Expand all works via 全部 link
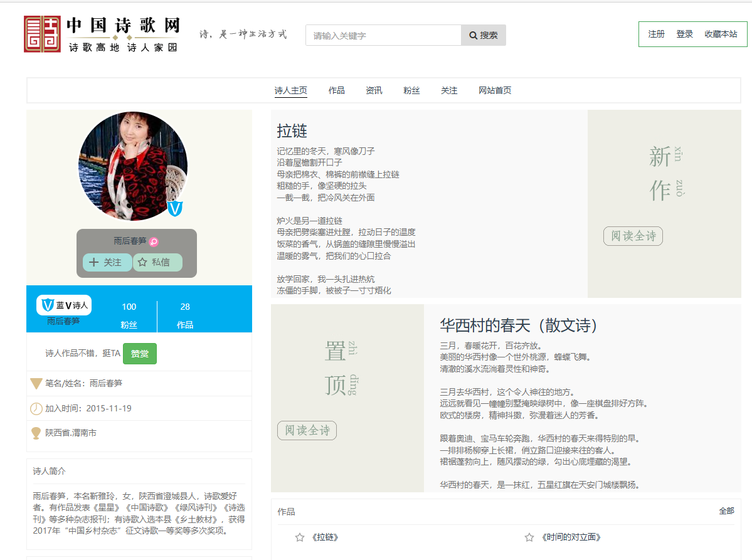752x560 pixels. click(726, 511)
